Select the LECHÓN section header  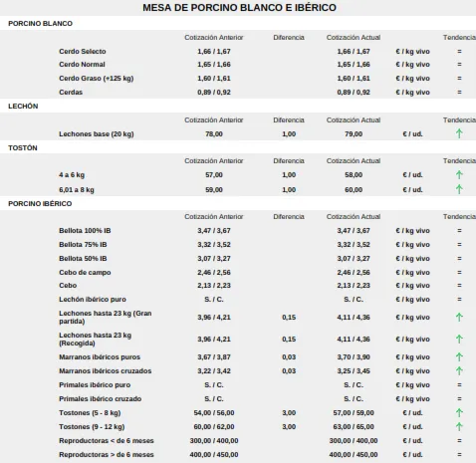tap(23, 107)
